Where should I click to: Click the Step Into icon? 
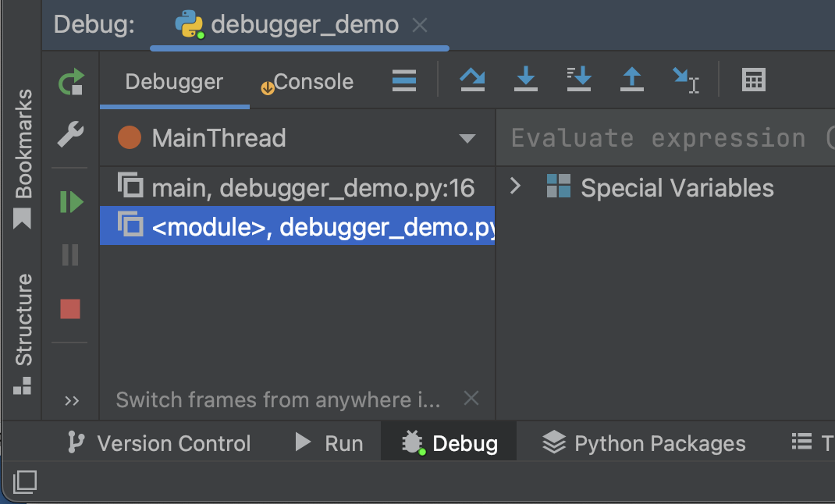[x=526, y=80]
